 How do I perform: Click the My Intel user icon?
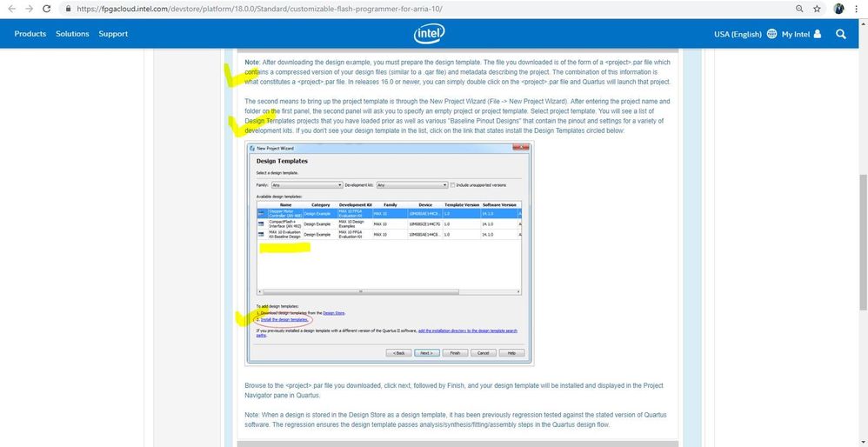pos(817,34)
